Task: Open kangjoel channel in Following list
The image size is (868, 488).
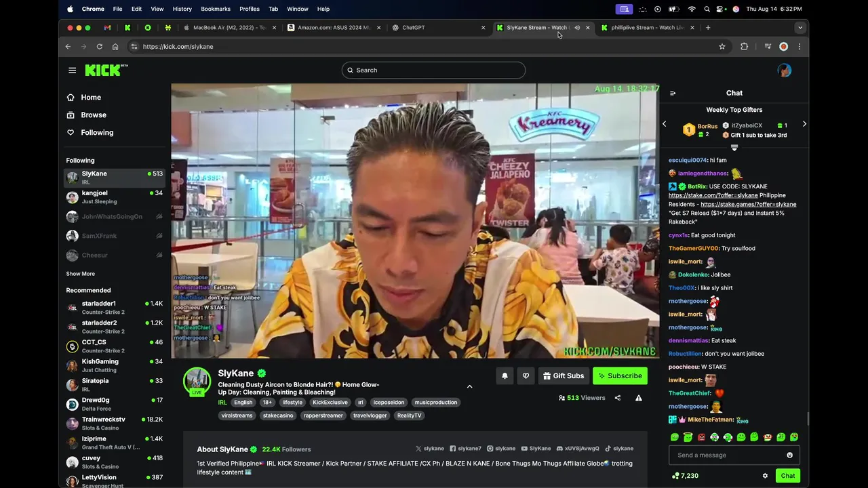Action: point(114,197)
